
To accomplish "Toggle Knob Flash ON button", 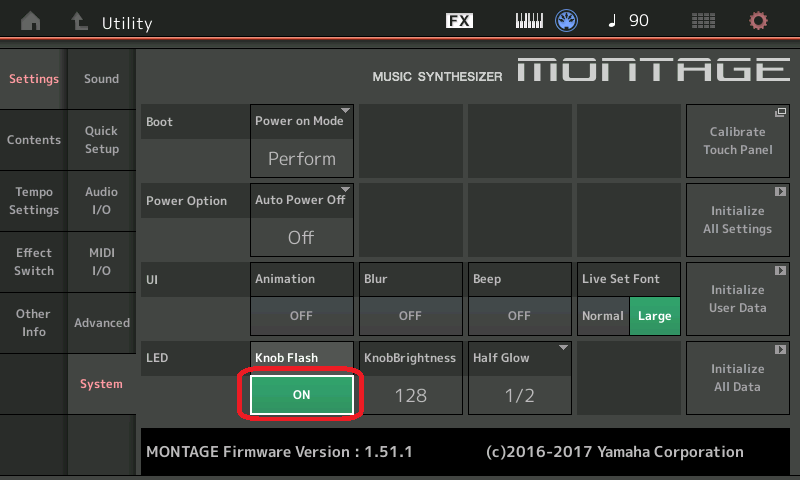I will coord(301,395).
